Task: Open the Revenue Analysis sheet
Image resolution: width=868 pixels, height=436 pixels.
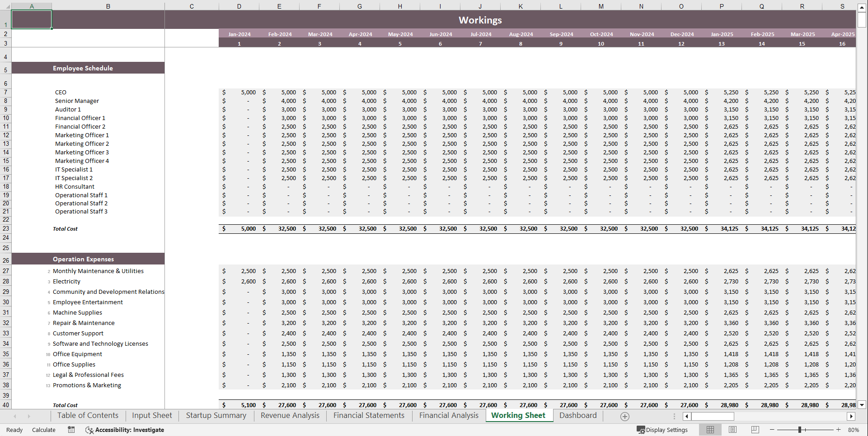Action: [x=290, y=416]
